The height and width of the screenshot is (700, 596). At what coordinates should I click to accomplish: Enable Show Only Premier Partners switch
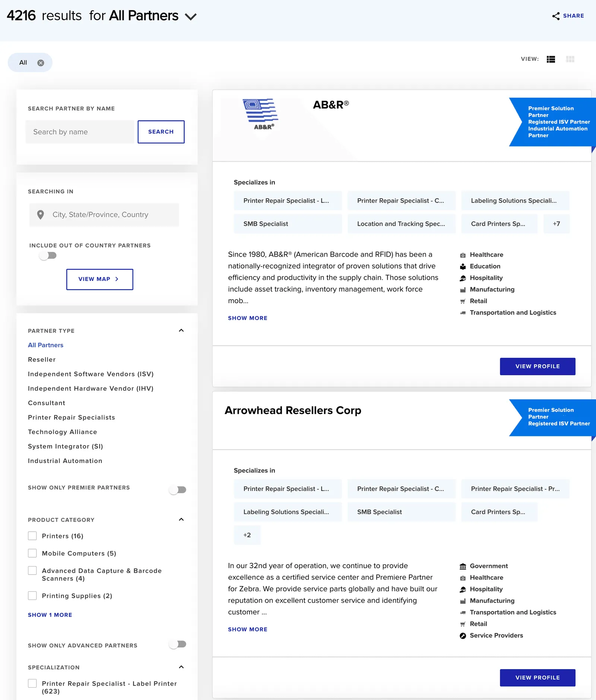click(x=177, y=490)
